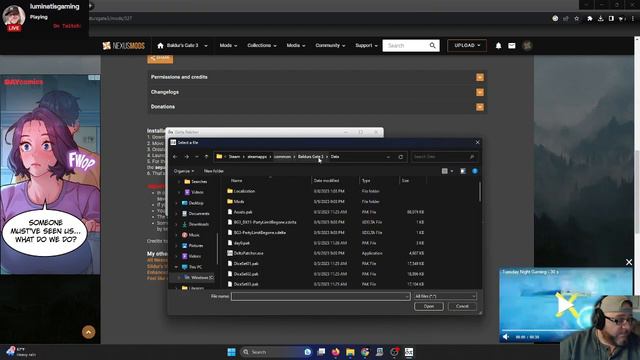Image resolution: width=640 pixels, height=360 pixels.
Task: Open the Organize menu in file dialog
Action: tap(184, 171)
